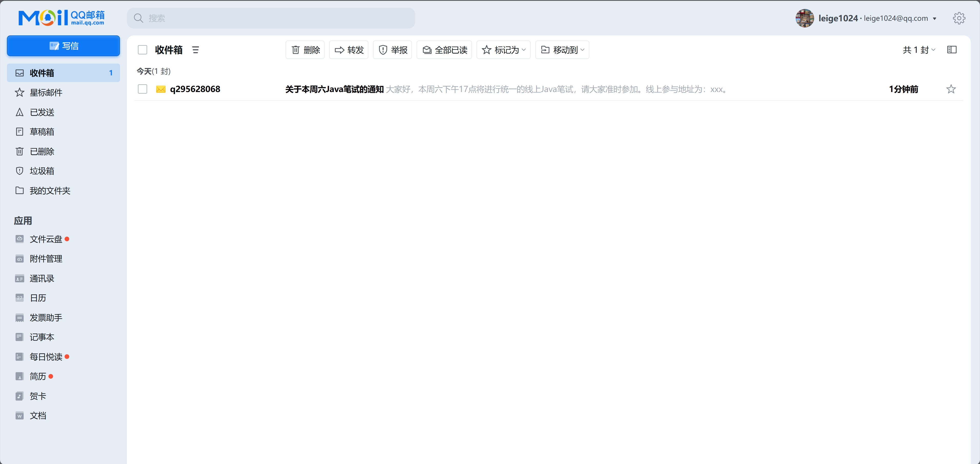Go to the 已发送 folder
Viewport: 980px width, 464px height.
(x=42, y=112)
